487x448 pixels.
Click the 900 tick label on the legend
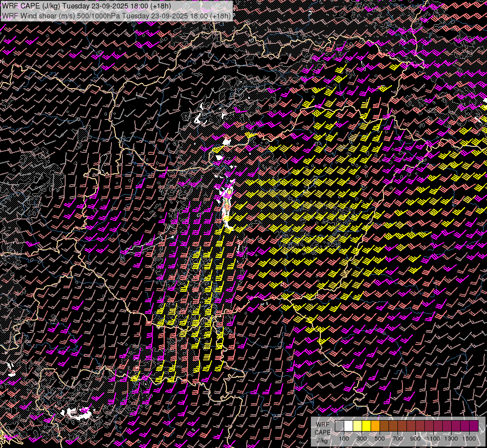pyautogui.click(x=415, y=439)
